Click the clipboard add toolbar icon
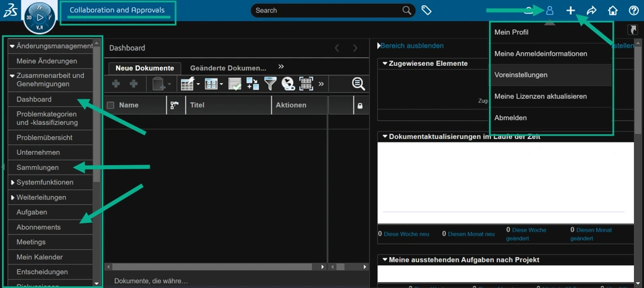 pos(158,84)
